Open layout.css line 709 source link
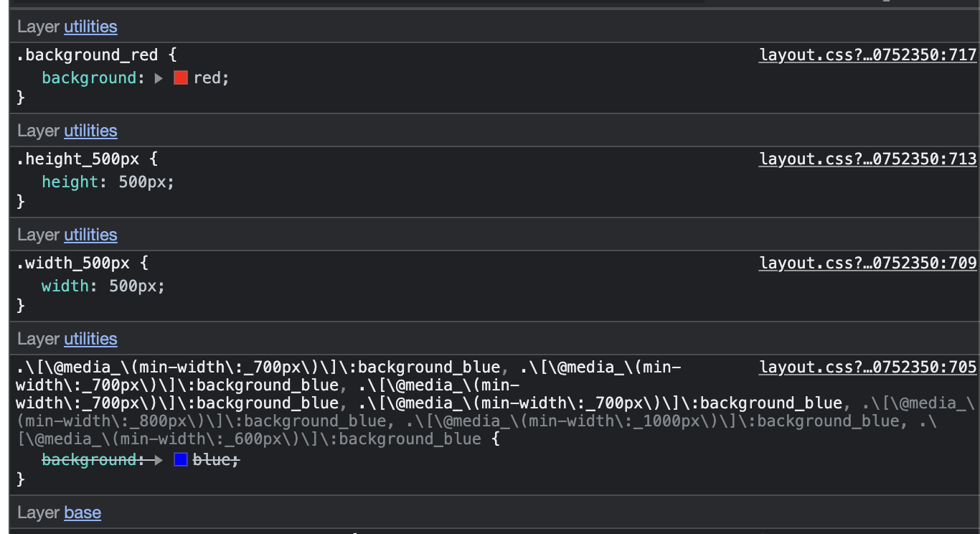 867,263
